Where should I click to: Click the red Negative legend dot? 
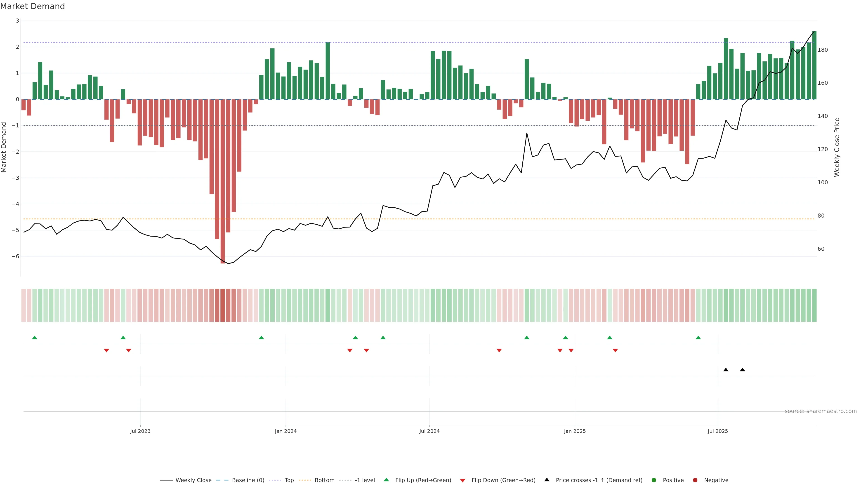[x=695, y=480]
